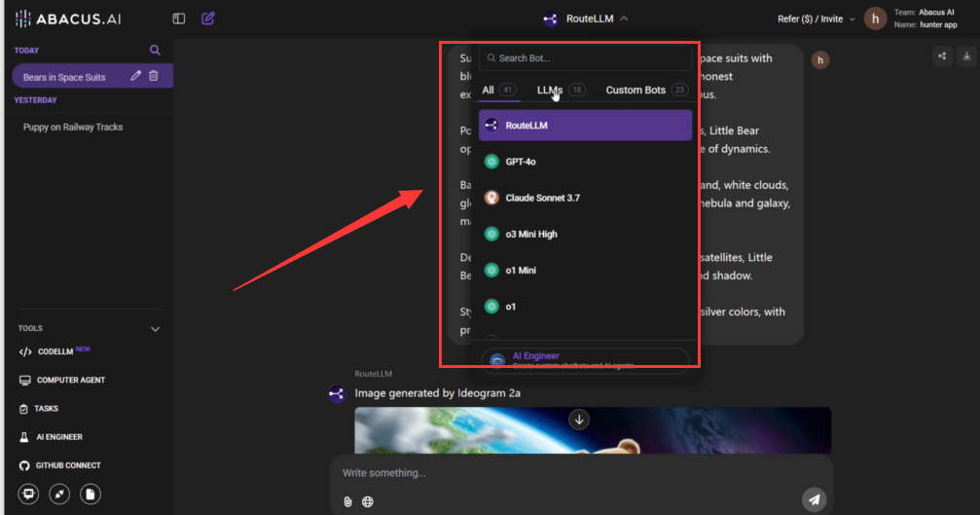Choose o1 Mini model

click(x=585, y=270)
